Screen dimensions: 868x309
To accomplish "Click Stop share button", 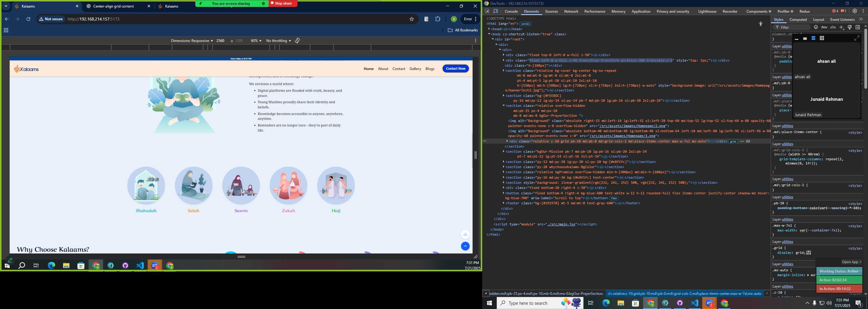I will 283,3.
